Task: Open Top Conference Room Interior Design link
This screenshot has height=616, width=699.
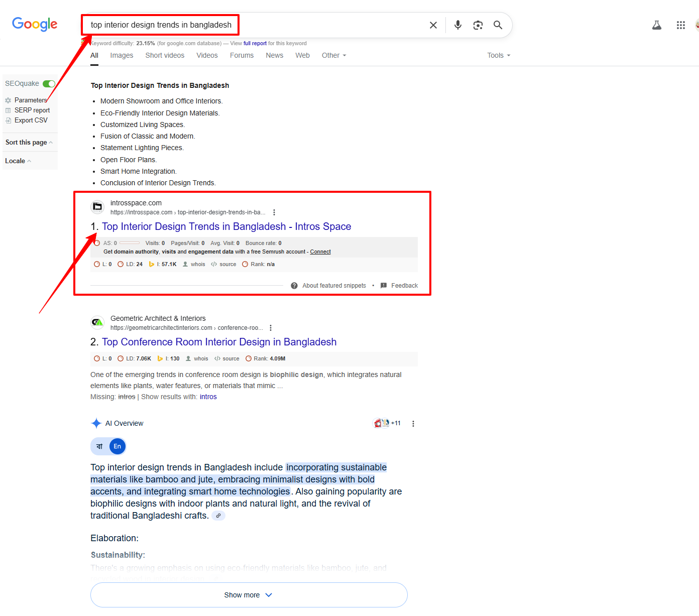Action: coord(219,342)
